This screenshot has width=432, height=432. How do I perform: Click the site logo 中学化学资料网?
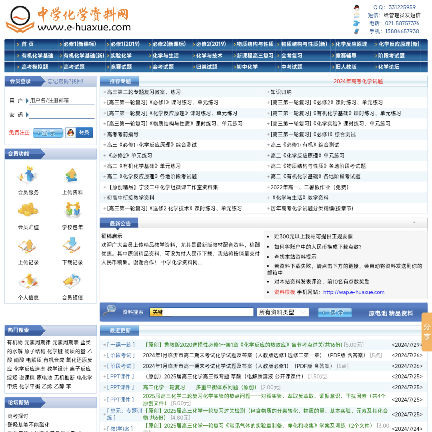[x=68, y=20]
